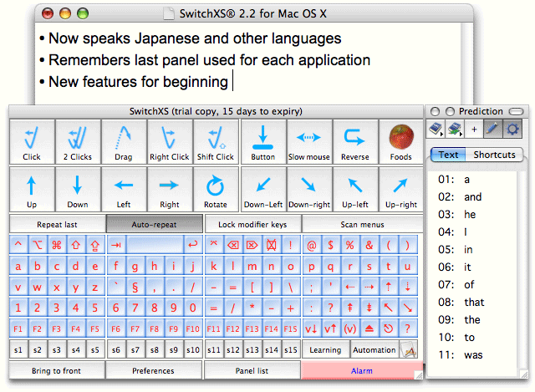Image resolution: width=535 pixels, height=392 pixels.
Task: Click the text area after 'beginning'
Action: point(233,81)
